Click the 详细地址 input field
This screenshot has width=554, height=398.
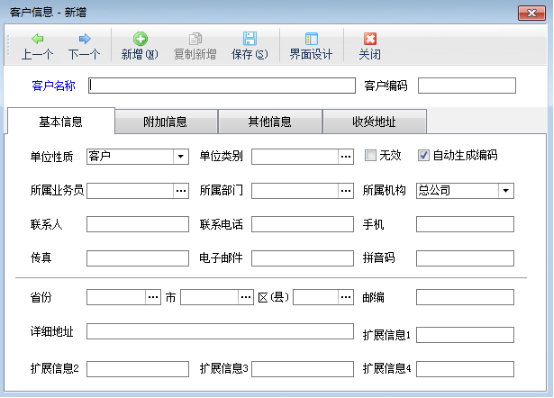(220, 331)
